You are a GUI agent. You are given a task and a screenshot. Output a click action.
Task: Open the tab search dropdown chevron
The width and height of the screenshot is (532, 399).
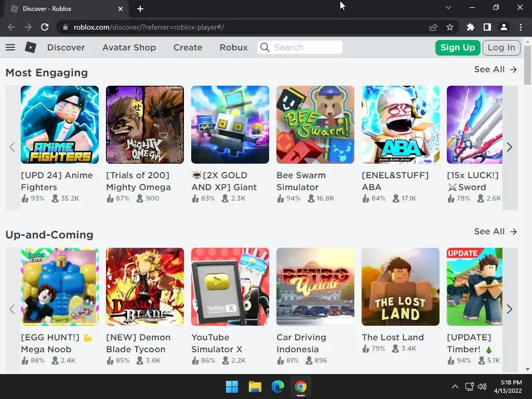tap(448, 7)
